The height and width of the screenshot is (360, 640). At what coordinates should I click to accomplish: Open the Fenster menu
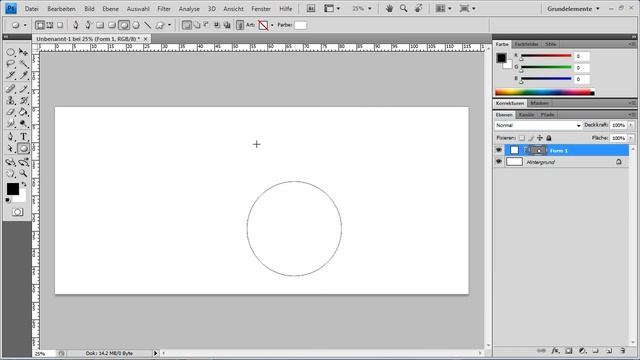tap(261, 9)
